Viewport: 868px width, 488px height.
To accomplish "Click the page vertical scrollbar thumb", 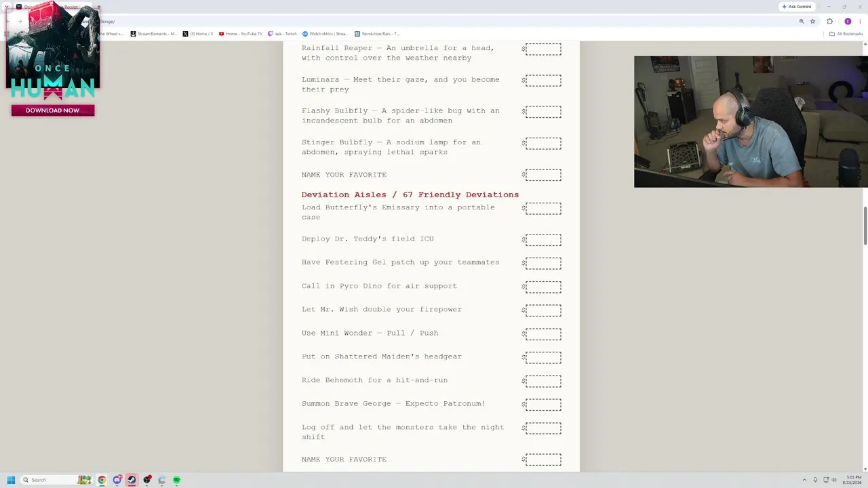I will coord(865,226).
